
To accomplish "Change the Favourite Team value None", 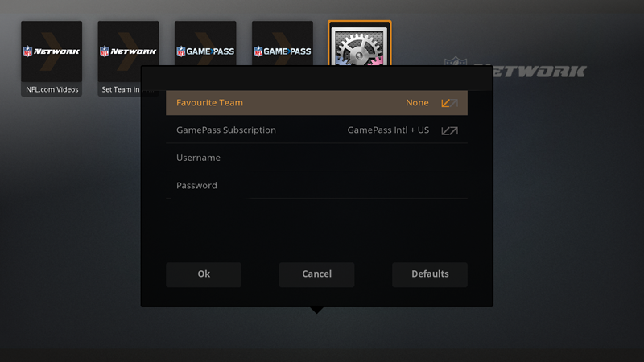I will click(417, 103).
